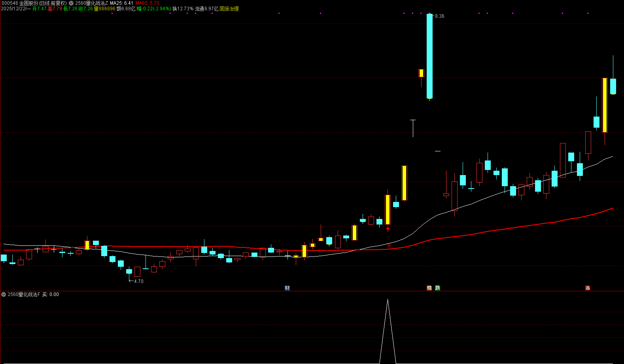This screenshot has width=624, height=364.
Task: Expand the 2560量化战法Z main indicator menu
Action: coord(71,3)
